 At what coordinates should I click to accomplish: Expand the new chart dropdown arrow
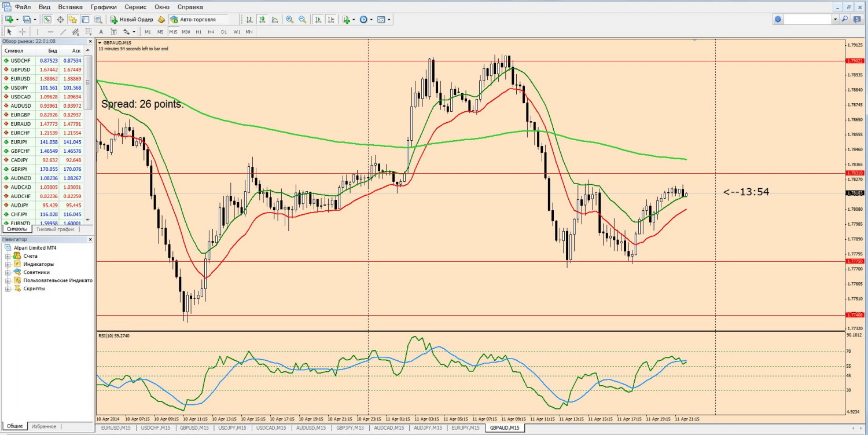[17, 19]
